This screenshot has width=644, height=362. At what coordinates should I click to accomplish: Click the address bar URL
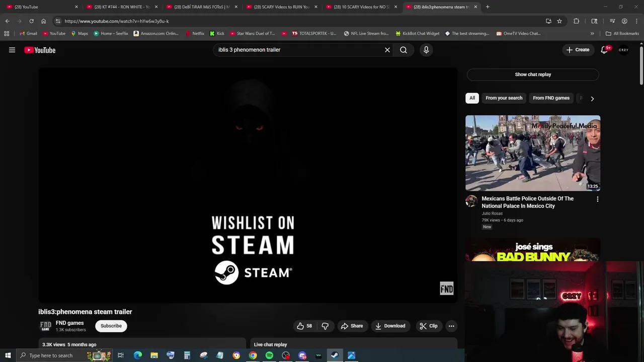tap(117, 21)
